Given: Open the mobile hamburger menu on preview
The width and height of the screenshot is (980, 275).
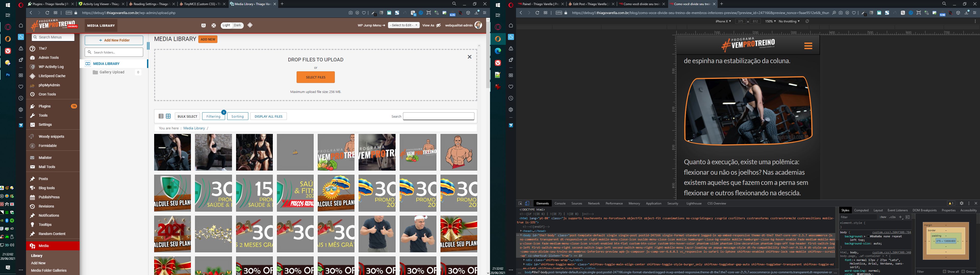Looking at the screenshot, I should [x=808, y=46].
